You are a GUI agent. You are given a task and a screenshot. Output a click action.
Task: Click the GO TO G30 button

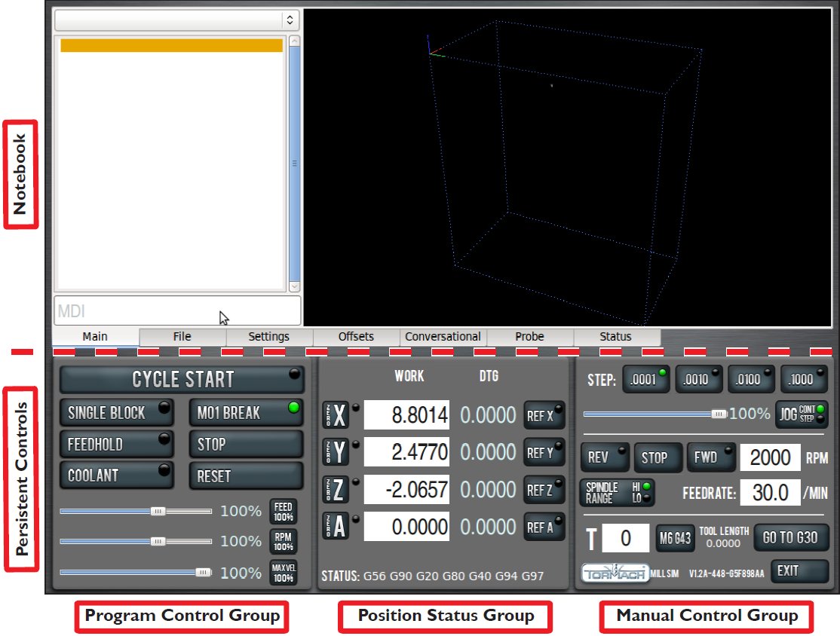(790, 537)
